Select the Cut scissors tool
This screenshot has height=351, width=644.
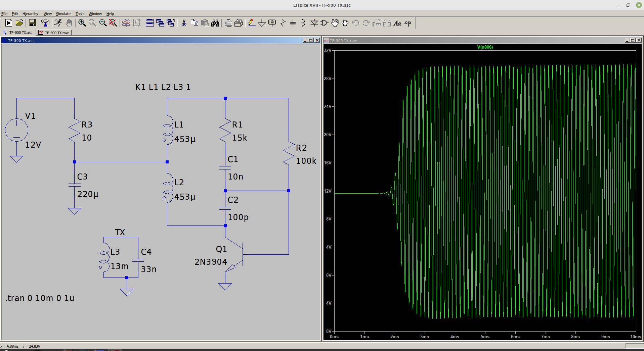(x=184, y=23)
